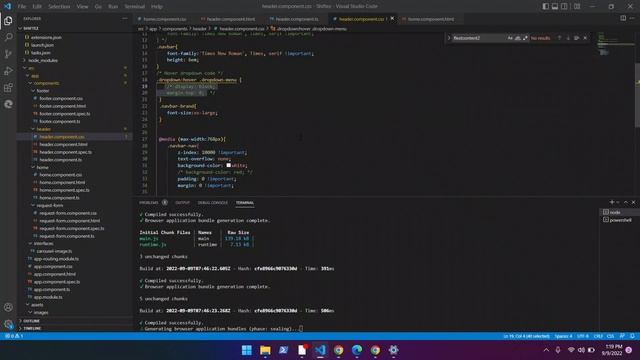Close the terminal panel
The image size is (640, 360).
(633, 202)
